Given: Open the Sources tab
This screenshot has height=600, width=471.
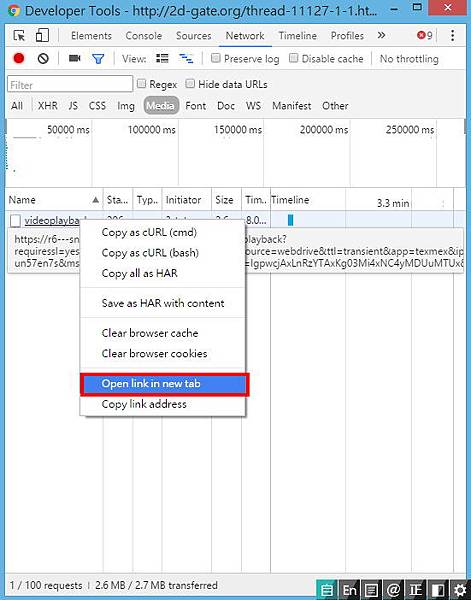Looking at the screenshot, I should (193, 36).
